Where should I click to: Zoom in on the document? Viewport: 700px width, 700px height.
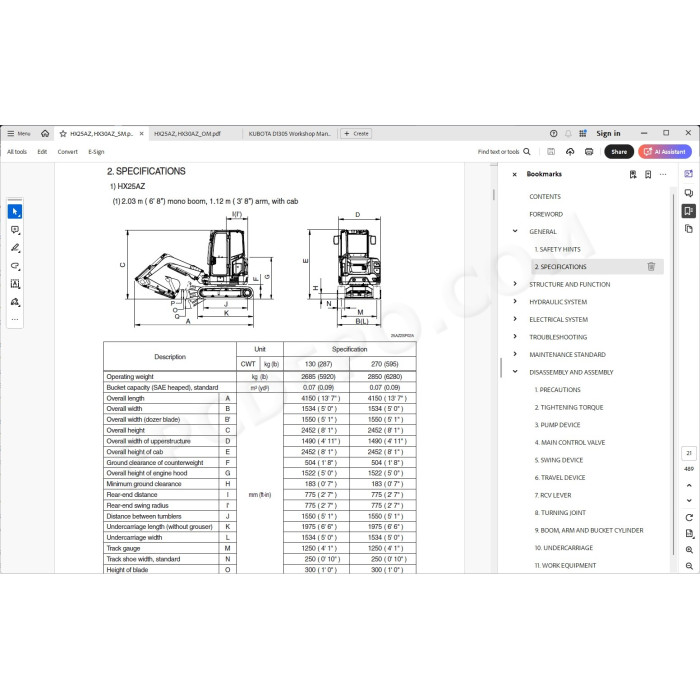[689, 550]
